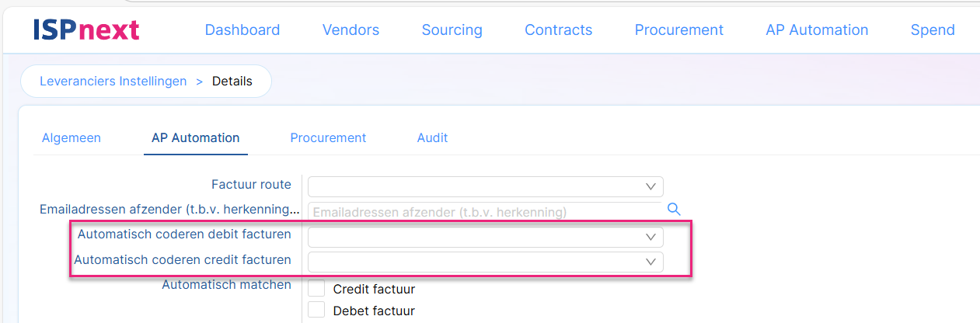Open the Factuur route dropdown arrow
The width and height of the screenshot is (980, 323).
tap(650, 186)
